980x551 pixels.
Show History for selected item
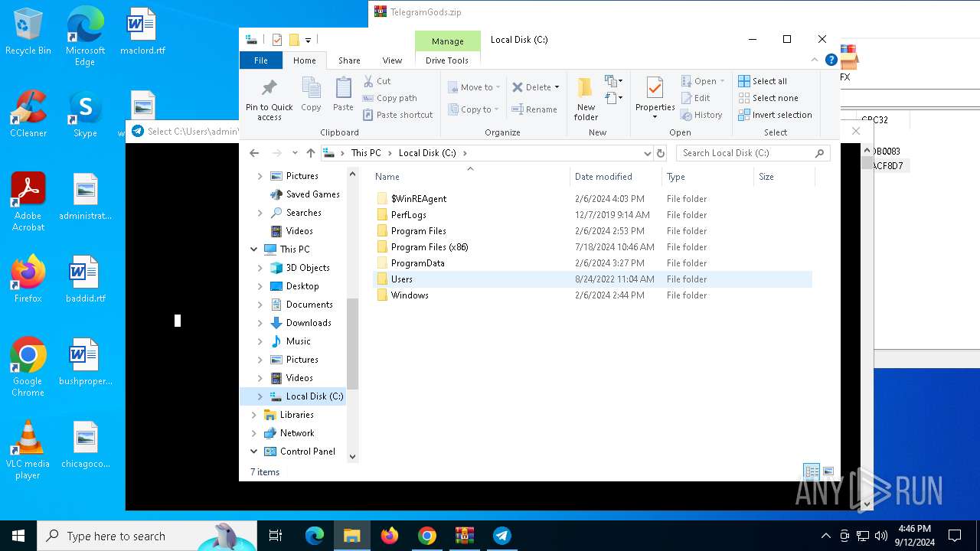point(701,115)
